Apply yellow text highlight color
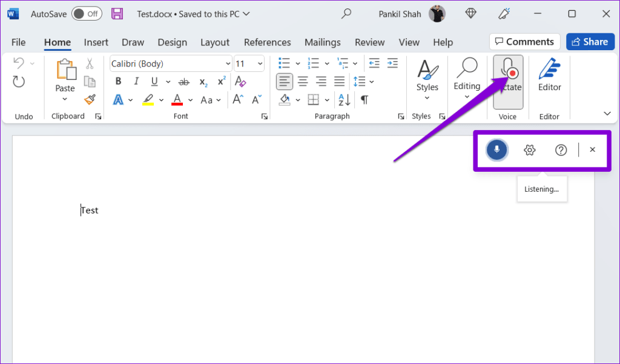Screen dimensions: 620x364 coord(148,100)
